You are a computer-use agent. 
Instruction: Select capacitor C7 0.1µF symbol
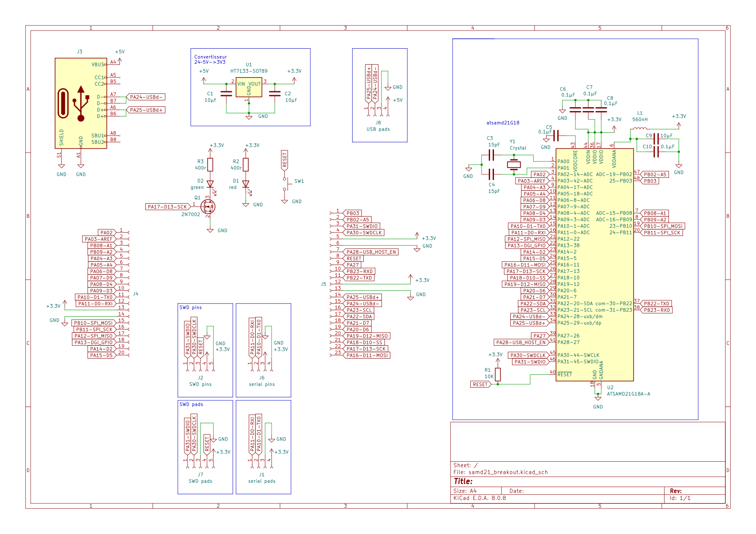coord(588,109)
